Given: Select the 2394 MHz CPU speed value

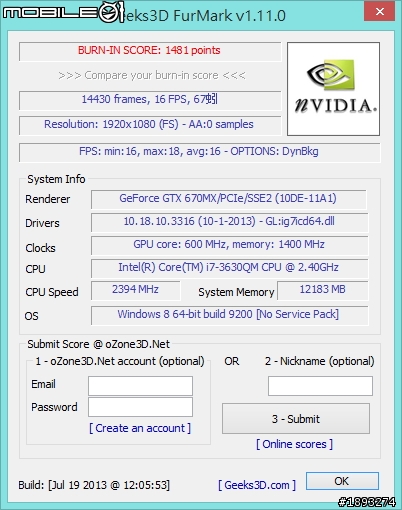Looking at the screenshot, I should [x=135, y=289].
